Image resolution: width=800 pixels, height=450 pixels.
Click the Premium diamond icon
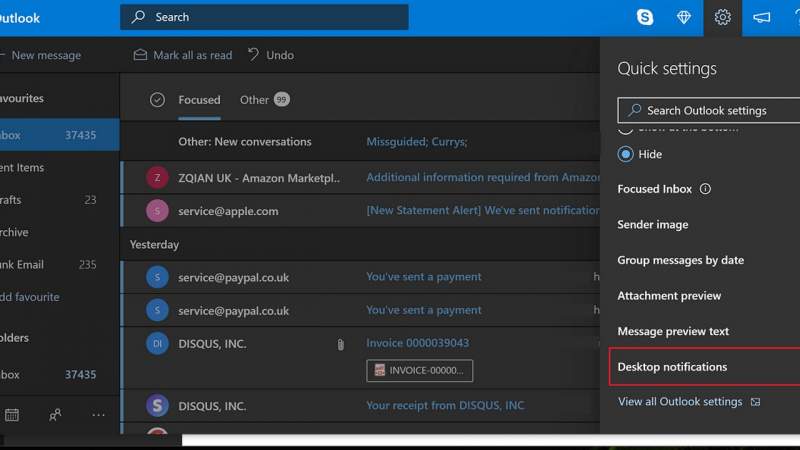pyautogui.click(x=684, y=17)
